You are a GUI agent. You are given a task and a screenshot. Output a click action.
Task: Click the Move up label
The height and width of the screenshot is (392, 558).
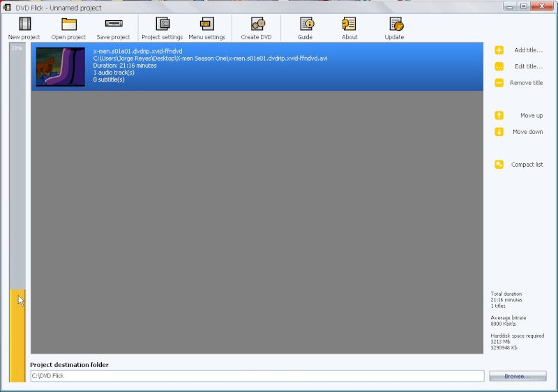point(531,116)
